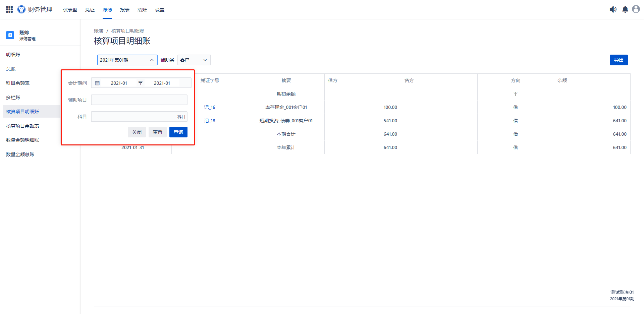Close the filter panel with 关闭
The image size is (644, 314).
coord(137,132)
